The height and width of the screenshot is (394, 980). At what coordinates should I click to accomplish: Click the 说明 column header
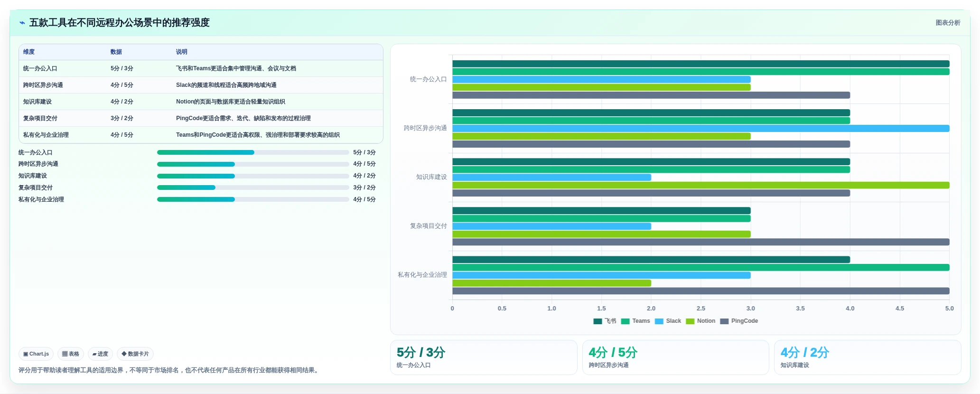[182, 52]
